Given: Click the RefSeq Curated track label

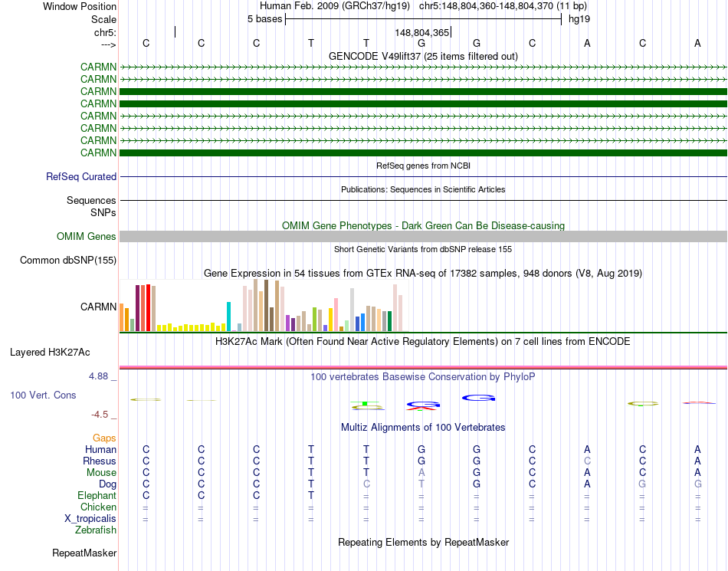Looking at the screenshot, I should point(80,176).
